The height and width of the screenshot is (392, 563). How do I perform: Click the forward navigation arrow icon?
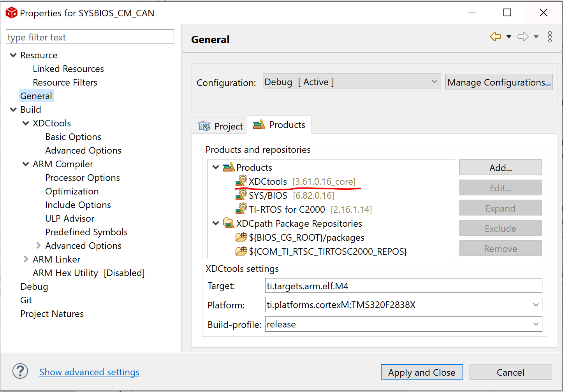(x=523, y=37)
